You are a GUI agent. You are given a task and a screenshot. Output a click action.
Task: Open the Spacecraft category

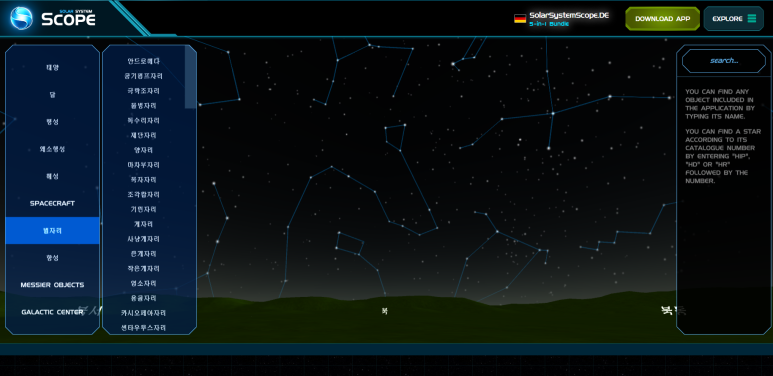pyautogui.click(x=52, y=203)
